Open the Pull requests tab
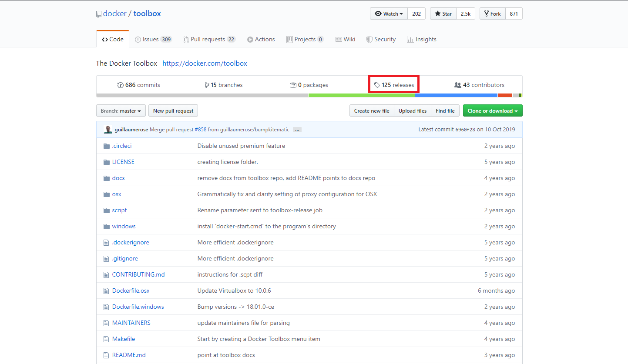Image resolution: width=628 pixels, height=364 pixels. 209,39
